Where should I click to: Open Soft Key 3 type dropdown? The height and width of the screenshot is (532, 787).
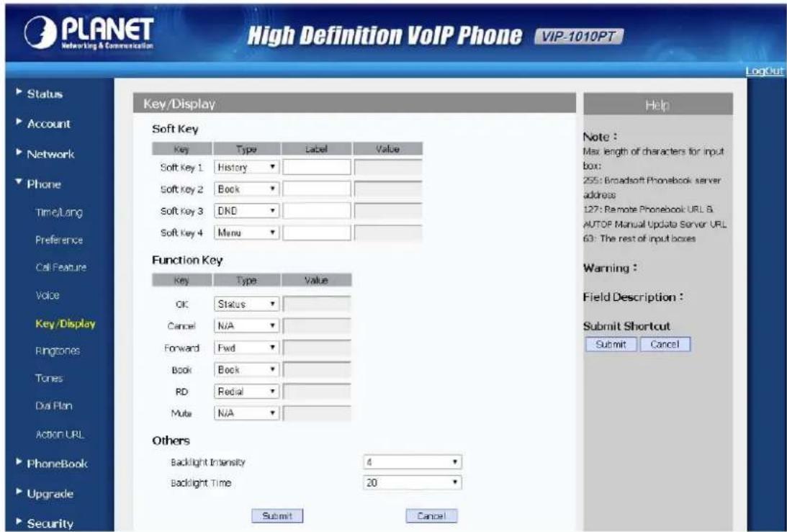(246, 211)
